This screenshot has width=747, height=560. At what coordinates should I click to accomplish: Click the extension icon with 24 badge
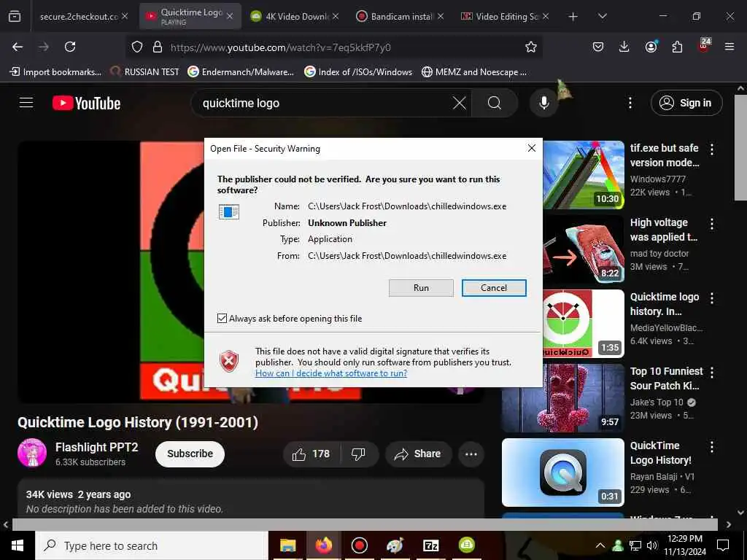(x=704, y=45)
